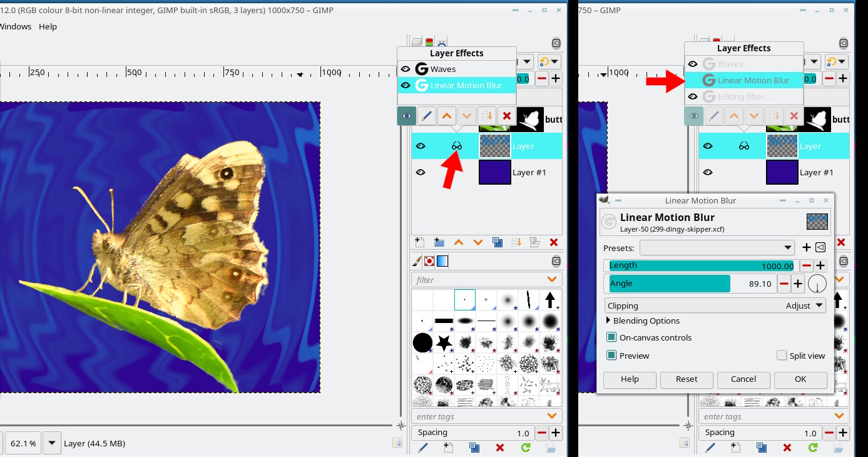Viewport: 868px width, 457px height.
Task: Open enter tags dropdown arrow, right window
Action: (839, 416)
